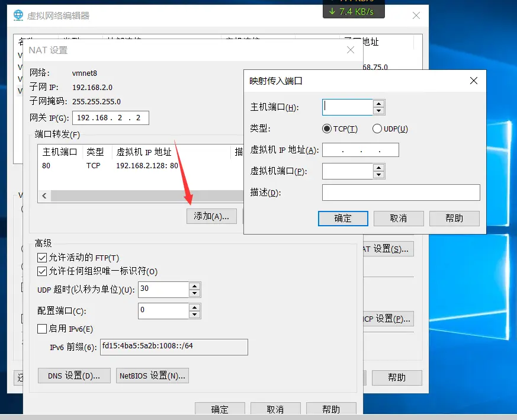Select the UDP(U) radio button
This screenshot has width=517, height=420.
click(x=377, y=129)
